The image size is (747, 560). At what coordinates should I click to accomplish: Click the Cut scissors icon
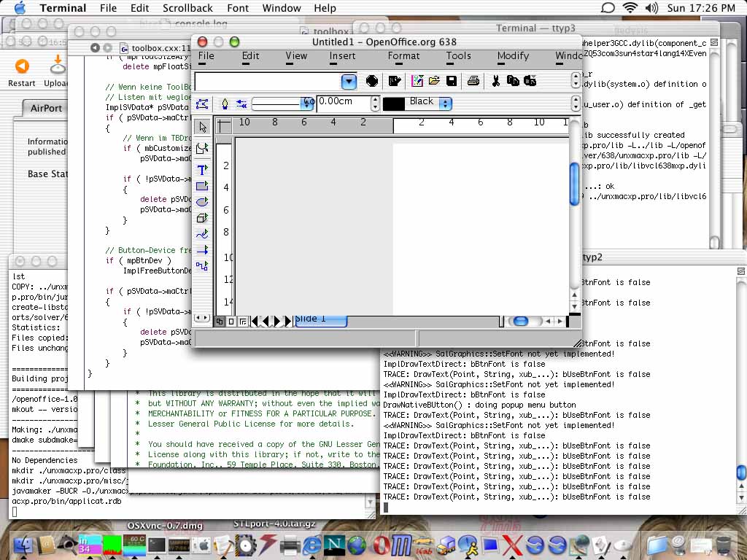pyautogui.click(x=495, y=81)
